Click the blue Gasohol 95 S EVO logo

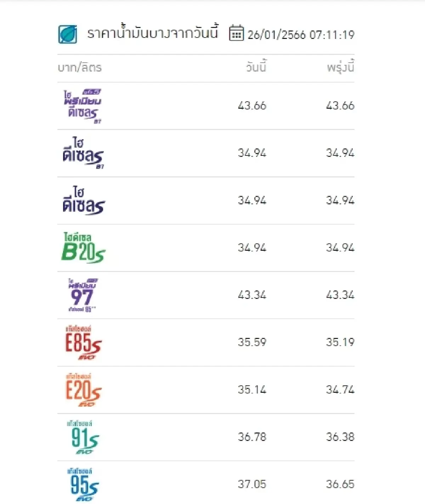84,484
